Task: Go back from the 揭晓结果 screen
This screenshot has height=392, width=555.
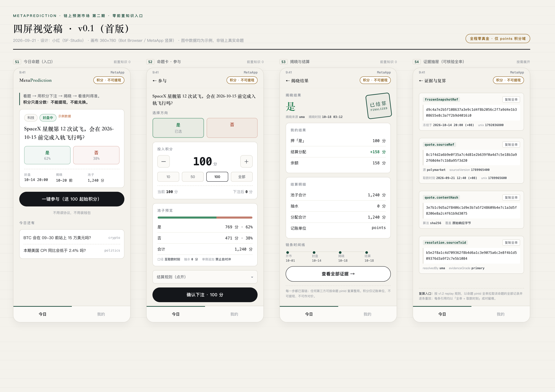Action: click(288, 81)
